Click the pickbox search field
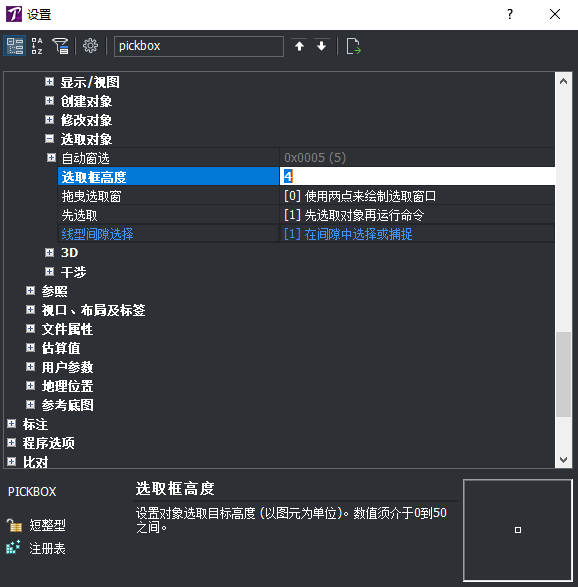This screenshot has height=587, width=578. tap(198, 46)
